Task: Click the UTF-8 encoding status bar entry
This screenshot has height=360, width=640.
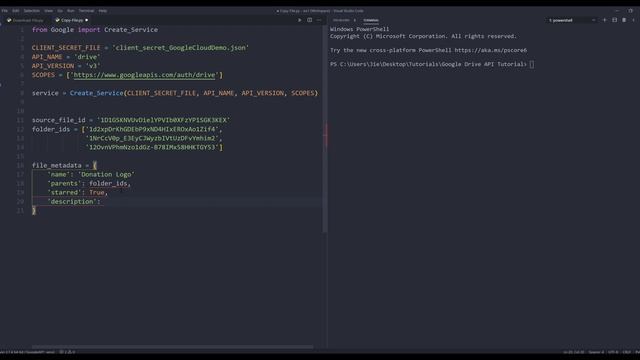Action: 613,352
